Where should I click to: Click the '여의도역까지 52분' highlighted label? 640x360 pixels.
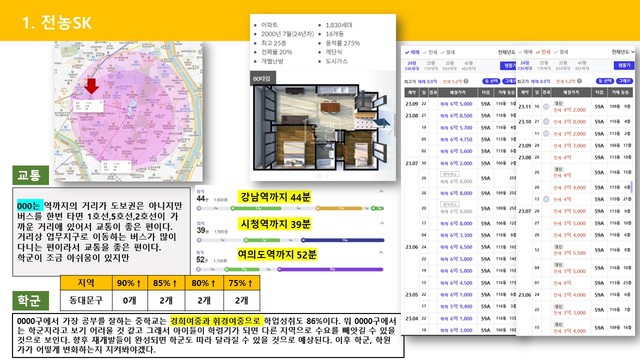point(277,255)
